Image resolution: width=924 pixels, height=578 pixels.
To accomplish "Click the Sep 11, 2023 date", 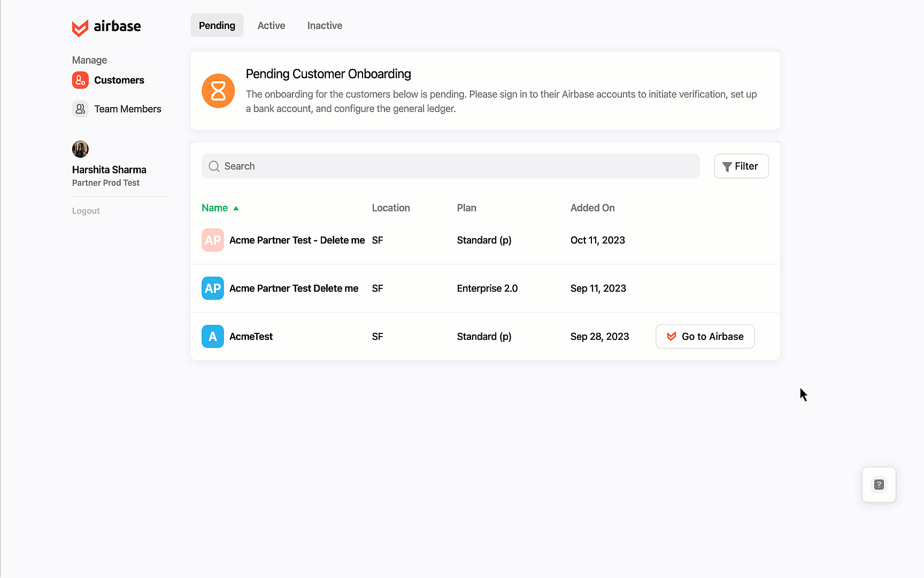I will (598, 288).
